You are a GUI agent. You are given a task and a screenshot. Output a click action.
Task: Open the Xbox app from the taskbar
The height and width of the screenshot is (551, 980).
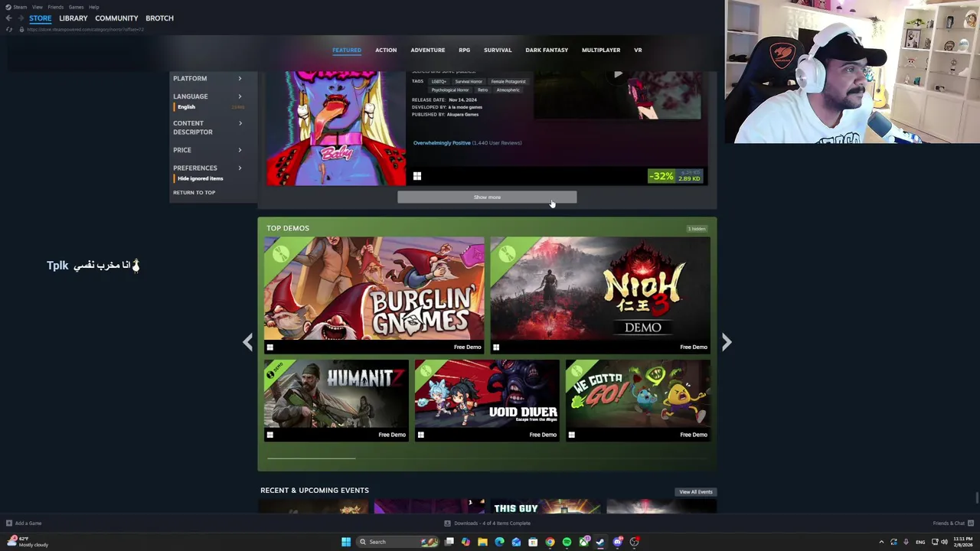click(x=584, y=542)
